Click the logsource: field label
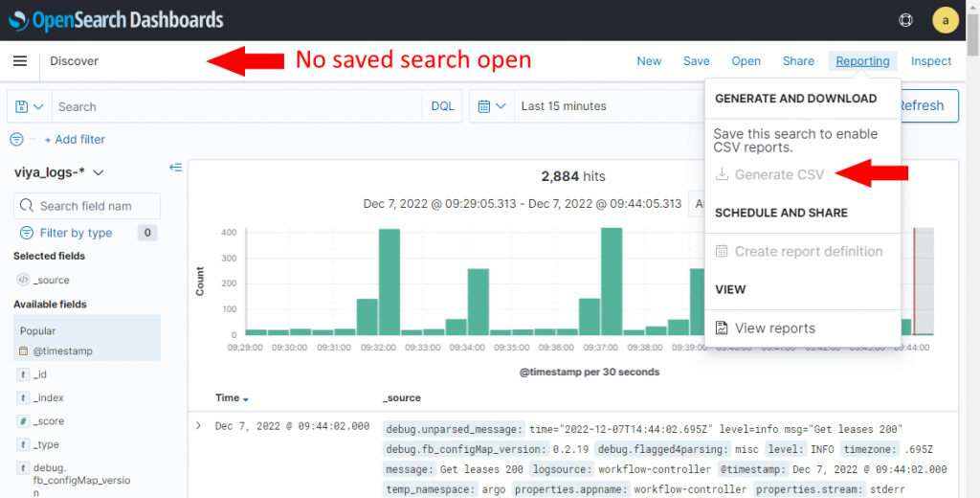Screen dimensions: 980x498 tap(563, 469)
